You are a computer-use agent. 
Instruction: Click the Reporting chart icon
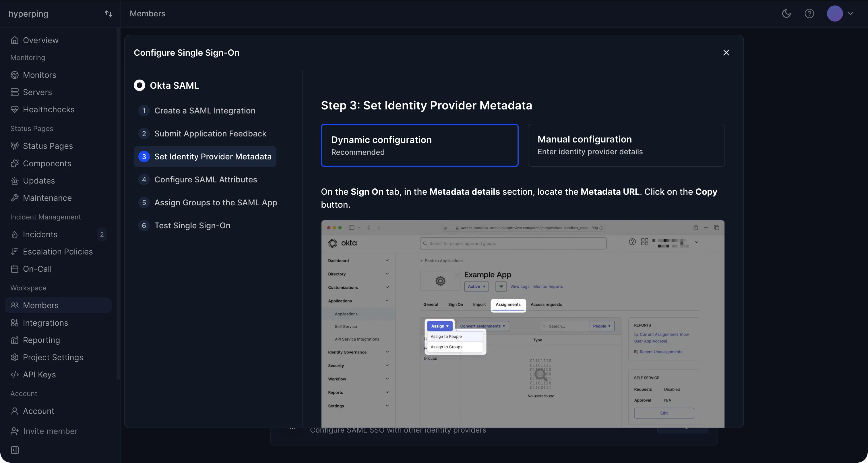click(14, 340)
